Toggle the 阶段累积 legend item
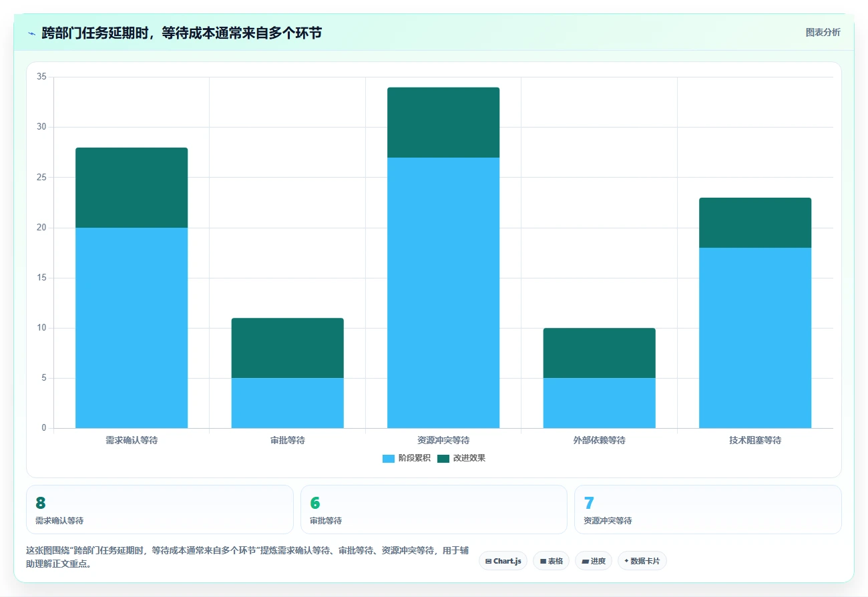Screen dimensions: 868x597 click(x=406, y=458)
